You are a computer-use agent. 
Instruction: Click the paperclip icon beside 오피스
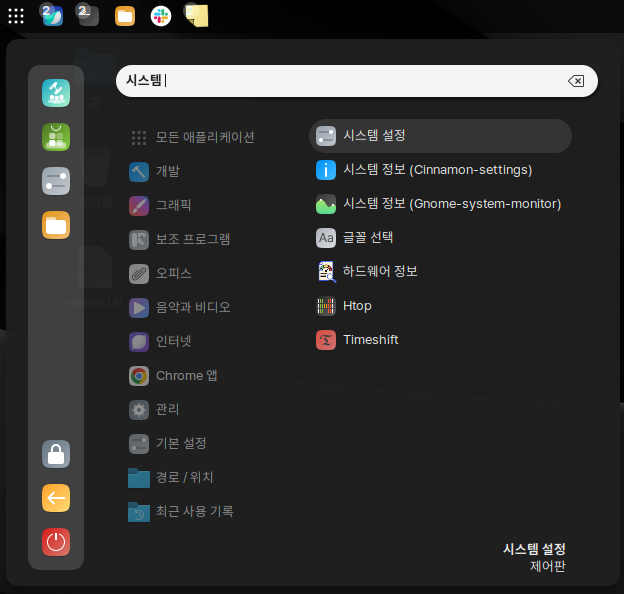click(139, 274)
